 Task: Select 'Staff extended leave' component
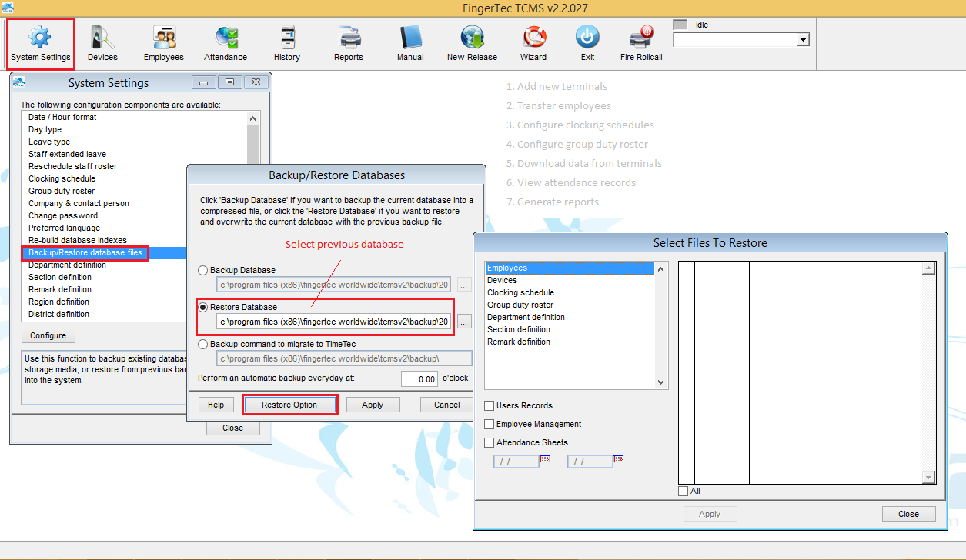tap(68, 154)
